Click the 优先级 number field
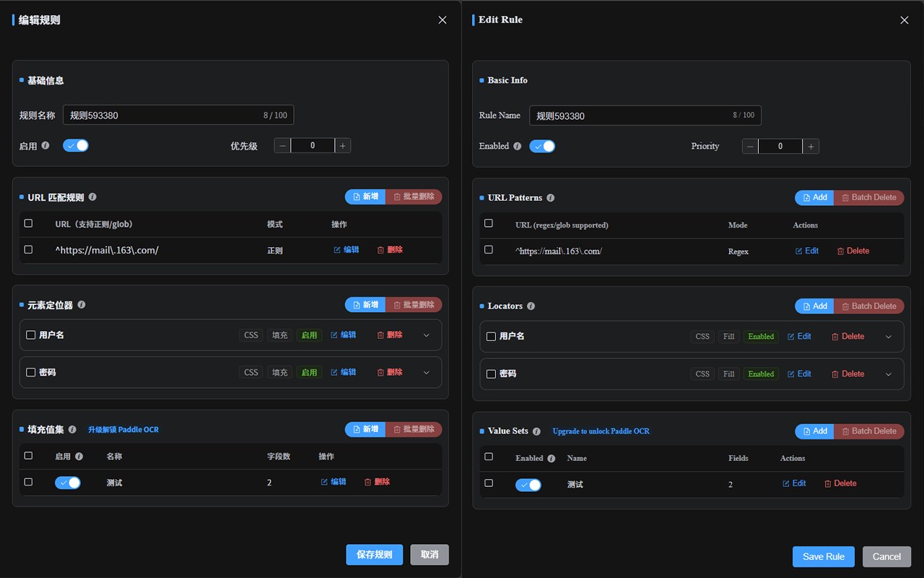 (x=313, y=145)
